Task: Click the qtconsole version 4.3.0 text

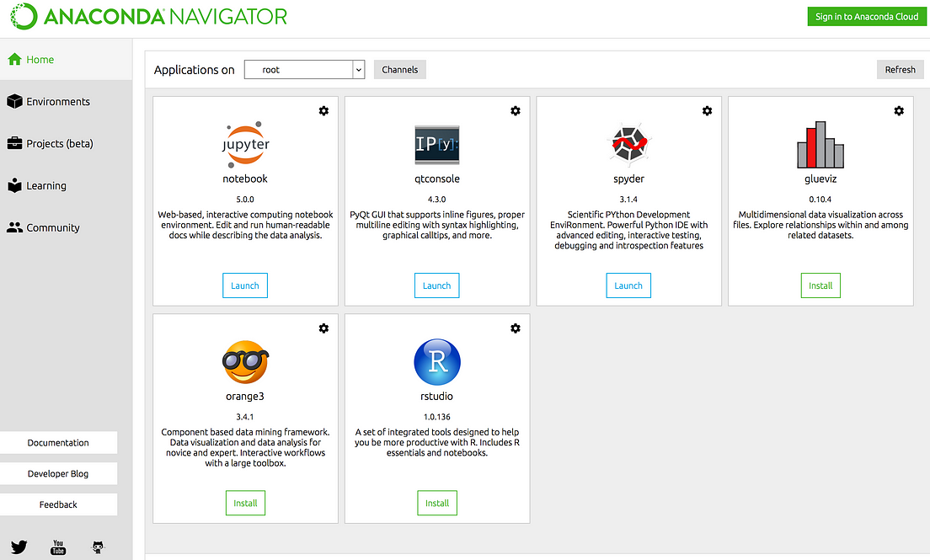Action: 437,200
